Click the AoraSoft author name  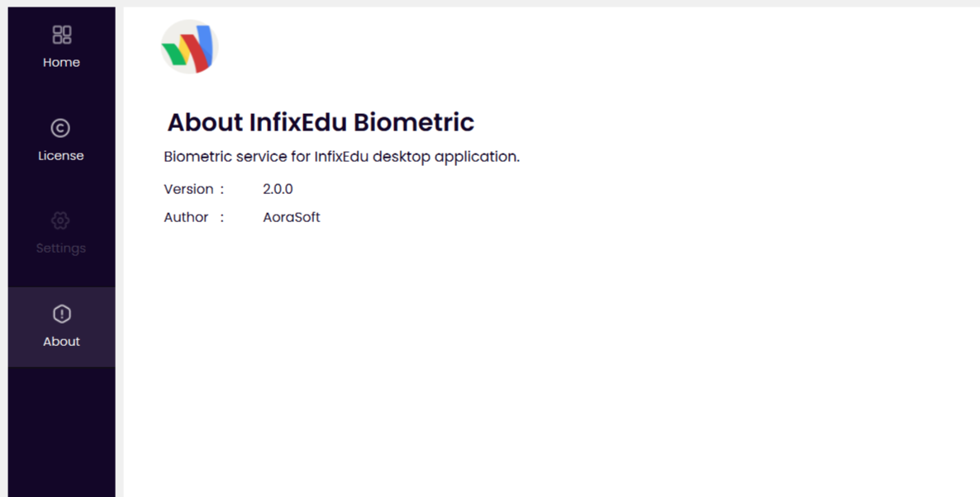click(291, 217)
